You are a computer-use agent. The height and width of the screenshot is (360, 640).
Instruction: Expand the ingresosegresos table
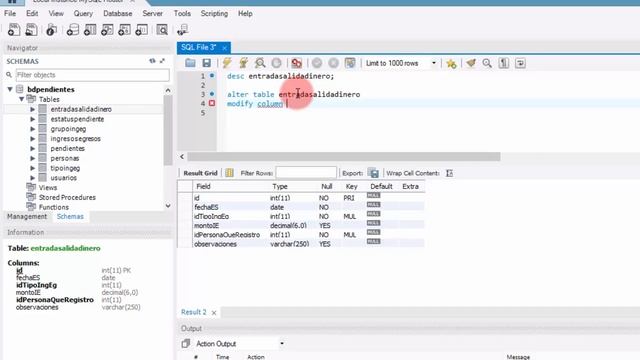tap(33, 138)
